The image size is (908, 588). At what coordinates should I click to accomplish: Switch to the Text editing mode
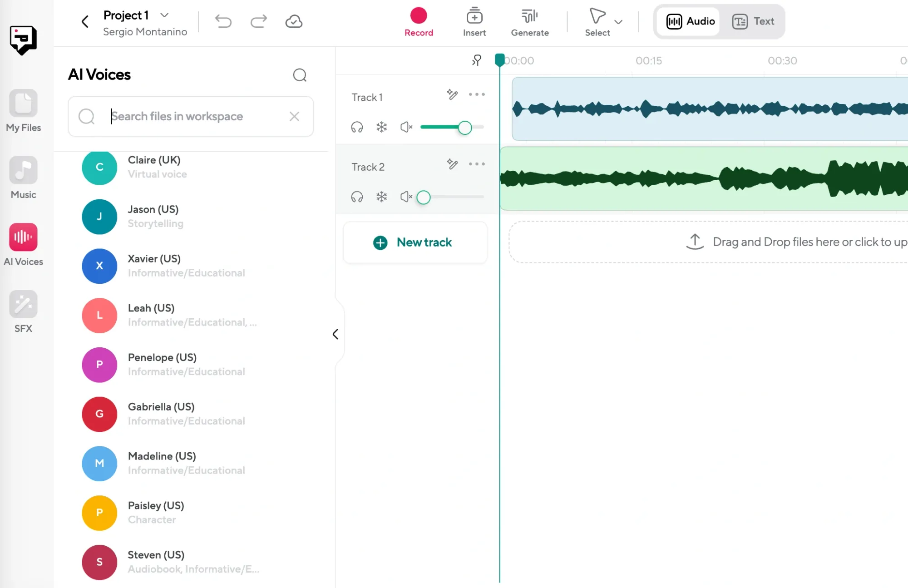click(x=753, y=21)
